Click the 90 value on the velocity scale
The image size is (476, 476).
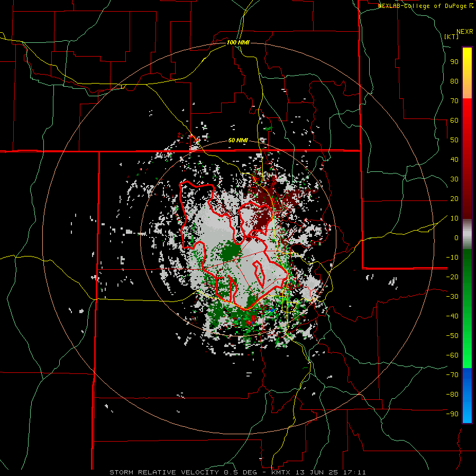454,62
